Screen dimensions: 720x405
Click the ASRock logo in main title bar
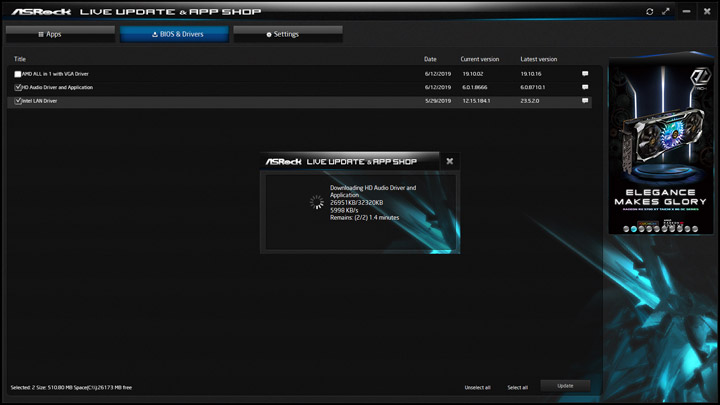click(x=41, y=11)
